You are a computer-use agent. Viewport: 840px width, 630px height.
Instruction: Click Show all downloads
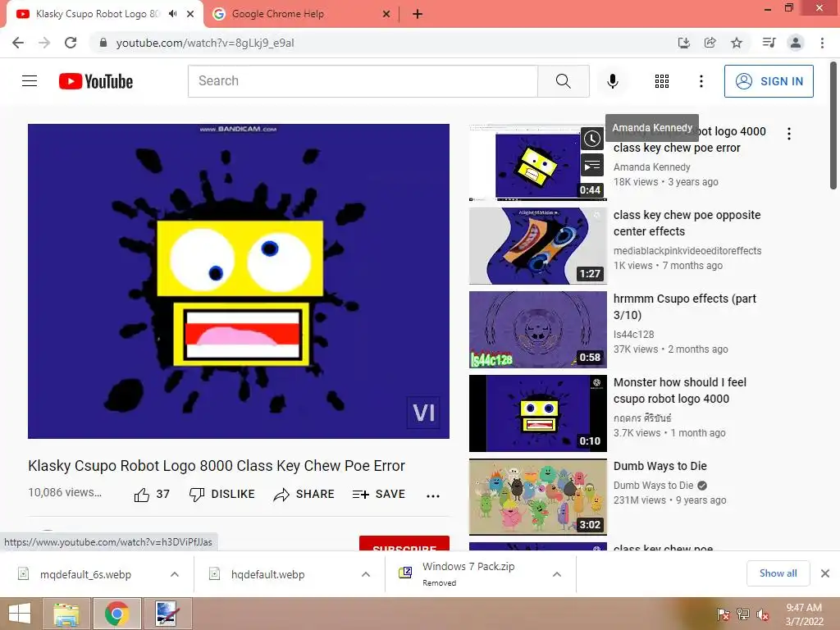pos(778,573)
